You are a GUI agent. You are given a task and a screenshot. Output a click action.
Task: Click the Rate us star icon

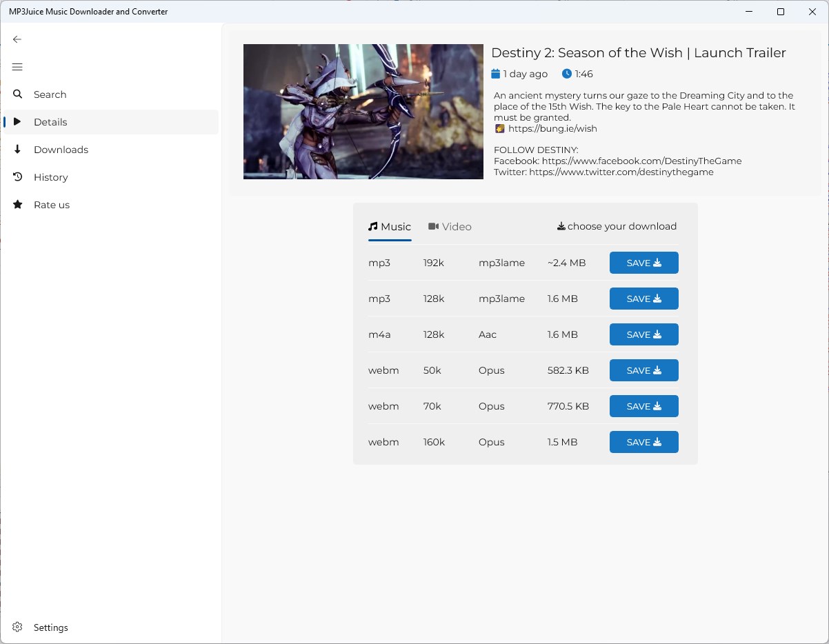click(x=18, y=205)
